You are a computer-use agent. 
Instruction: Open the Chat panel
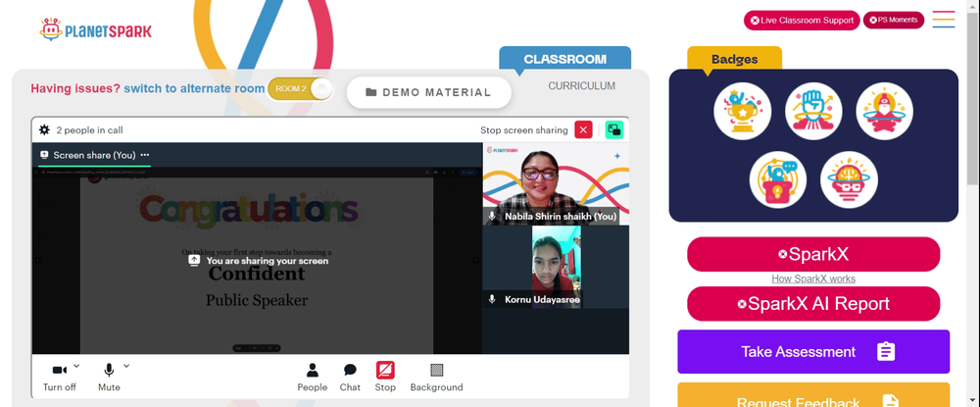pos(350,378)
